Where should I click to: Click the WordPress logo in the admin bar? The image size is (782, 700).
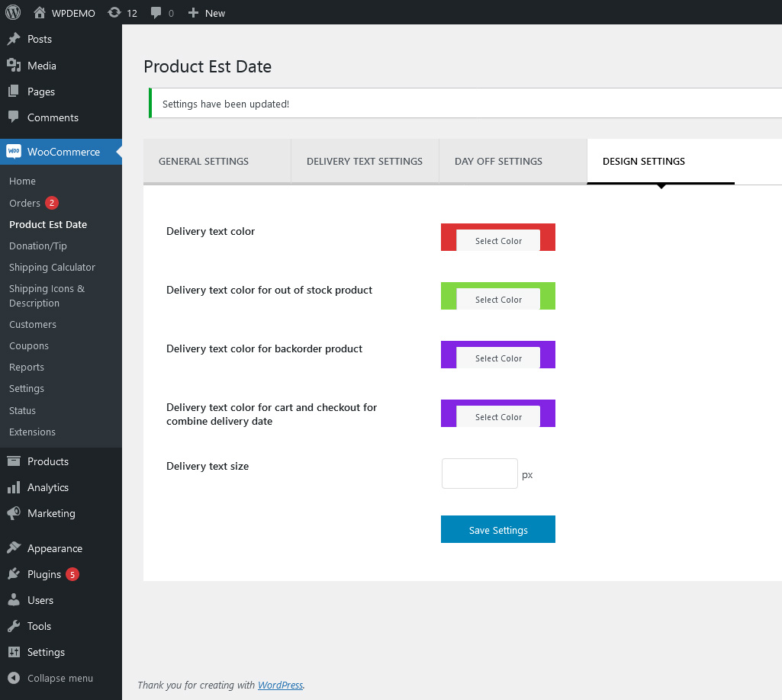(x=12, y=12)
